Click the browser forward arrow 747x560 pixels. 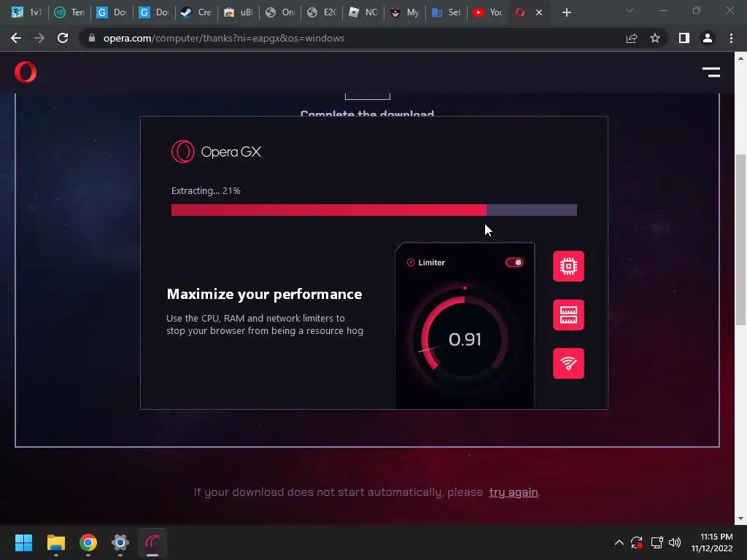[39, 38]
